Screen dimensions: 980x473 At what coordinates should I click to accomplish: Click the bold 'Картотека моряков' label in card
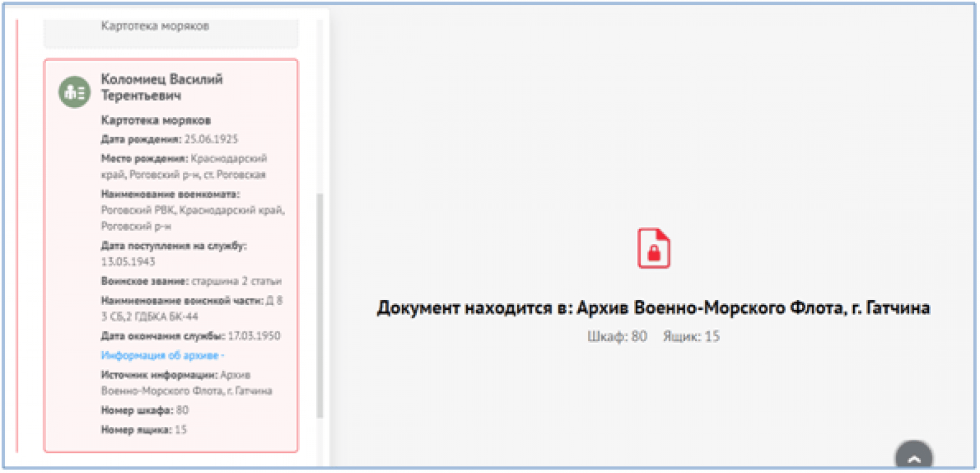pos(156,120)
